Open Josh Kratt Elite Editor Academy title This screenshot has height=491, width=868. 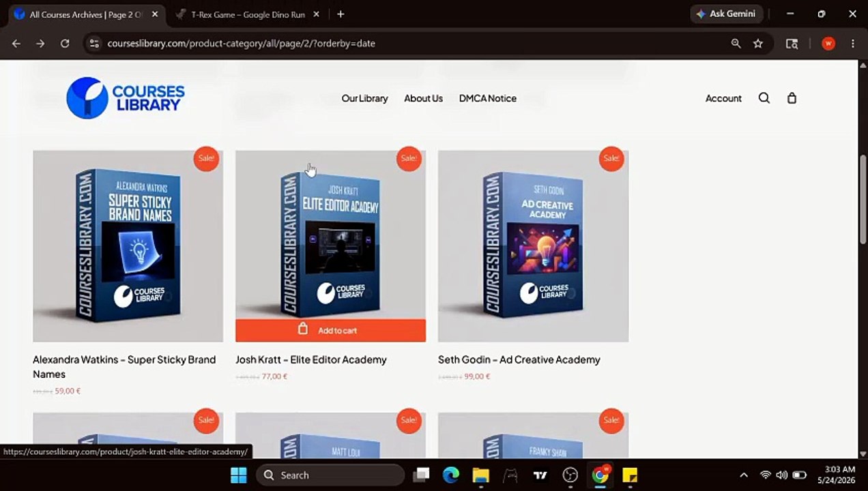point(311,359)
